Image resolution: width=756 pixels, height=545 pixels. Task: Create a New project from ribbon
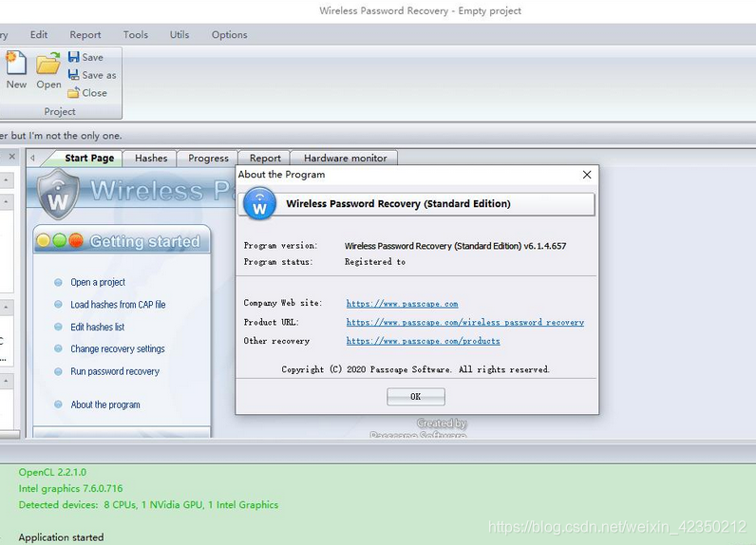tap(16, 70)
